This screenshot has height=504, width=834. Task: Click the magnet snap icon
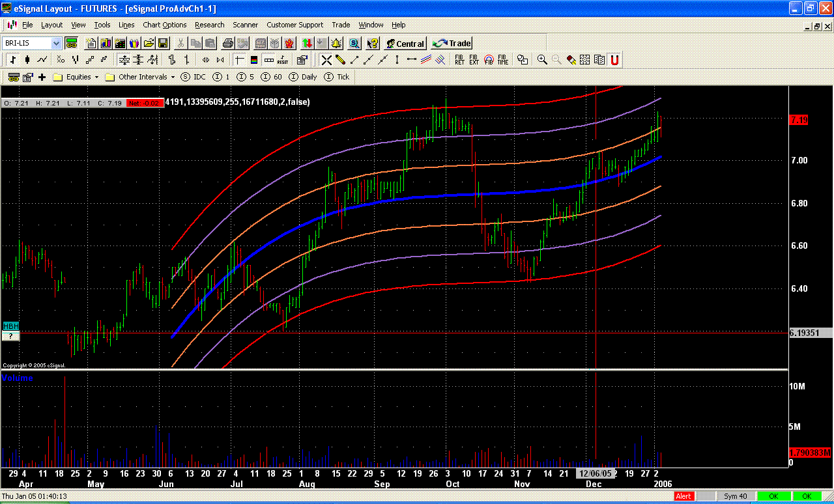(x=614, y=60)
